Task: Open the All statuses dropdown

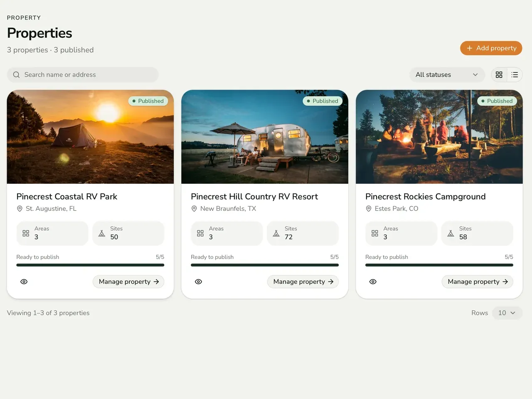Action: point(447,75)
